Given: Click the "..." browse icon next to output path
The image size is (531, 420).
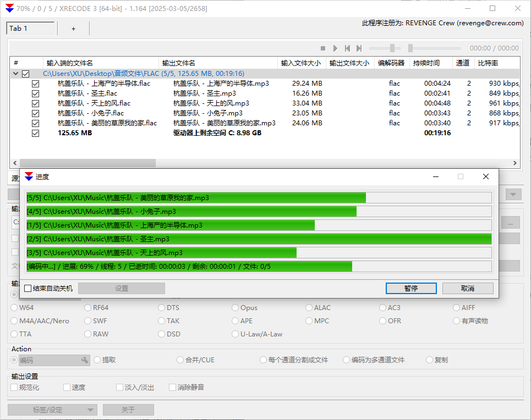Looking at the screenshot, I should [510, 222].
